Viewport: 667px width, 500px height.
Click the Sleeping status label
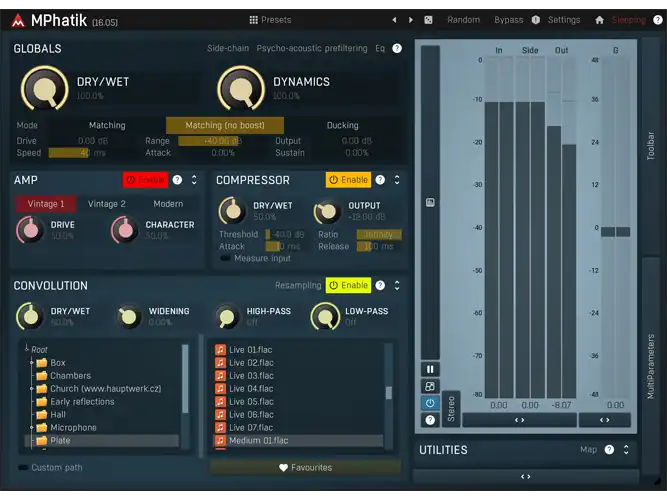pyautogui.click(x=629, y=20)
